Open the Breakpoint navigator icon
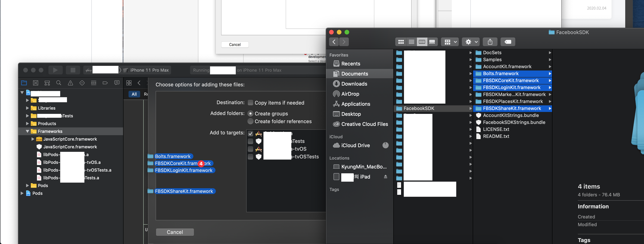 (x=105, y=83)
